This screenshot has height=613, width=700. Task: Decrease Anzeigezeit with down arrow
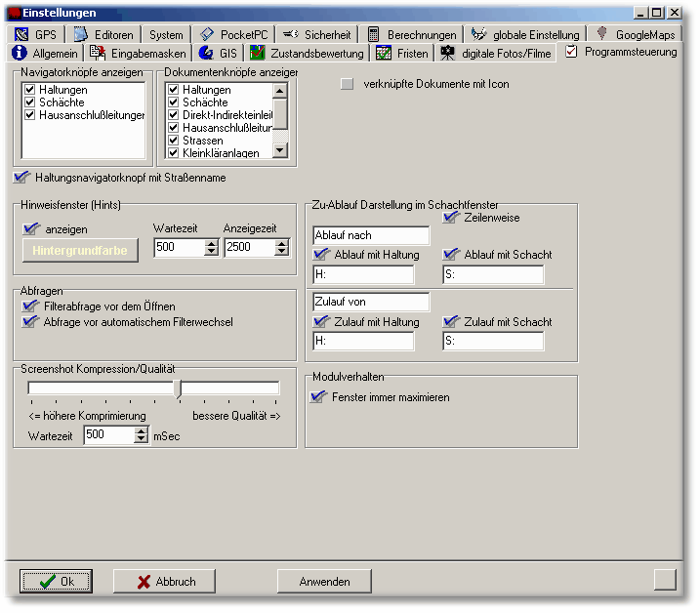pyautogui.click(x=281, y=252)
